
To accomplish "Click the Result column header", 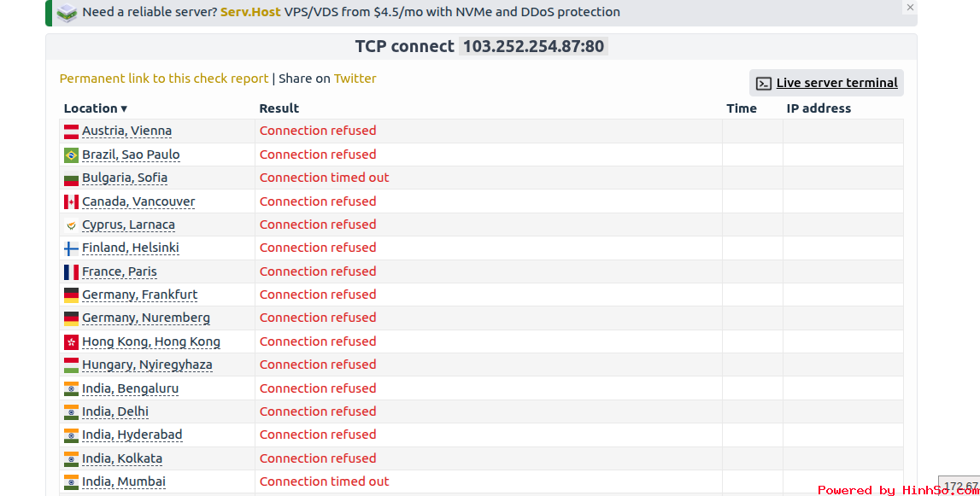I will pos(279,108).
